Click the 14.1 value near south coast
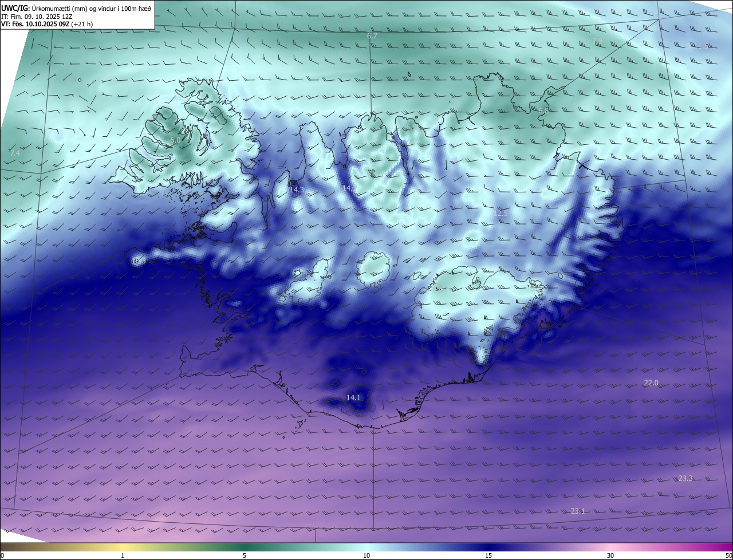 pos(353,397)
